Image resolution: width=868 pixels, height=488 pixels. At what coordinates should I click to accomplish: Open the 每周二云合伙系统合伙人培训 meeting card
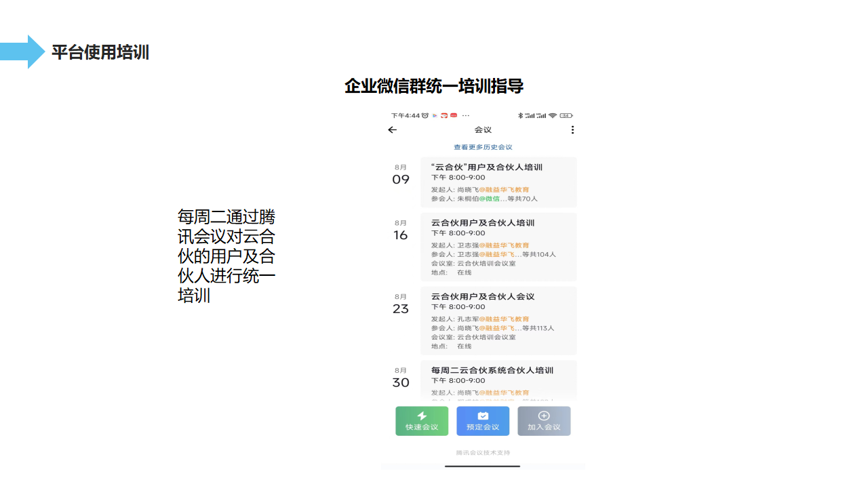[x=498, y=380]
